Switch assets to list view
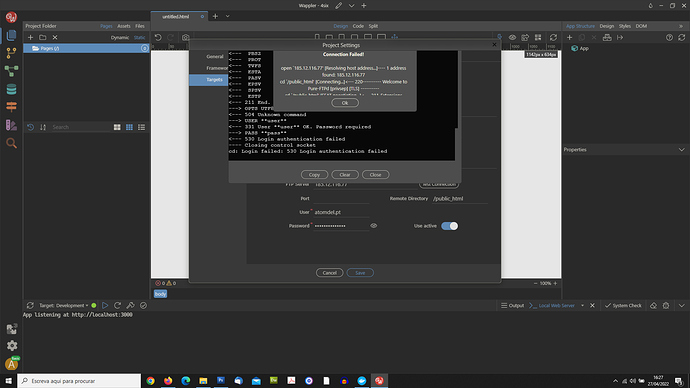The height and width of the screenshot is (388, 690). point(142,127)
